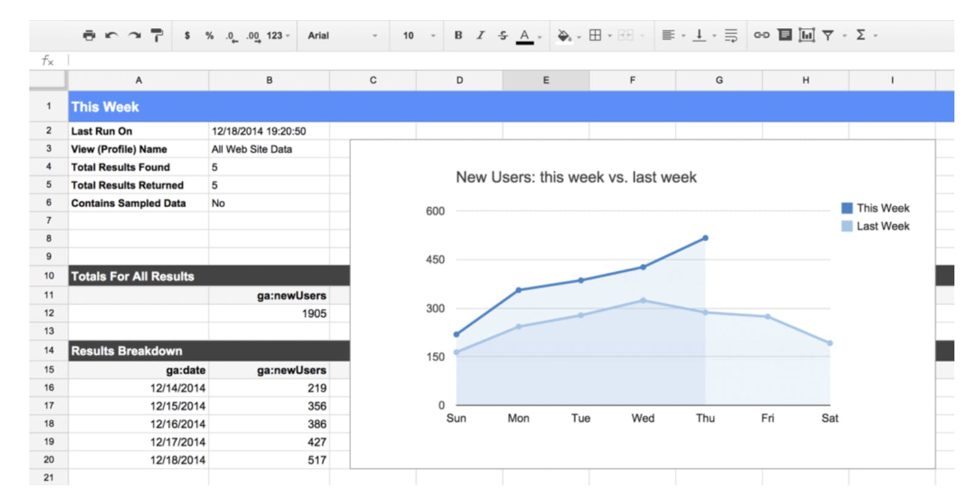This screenshot has height=500, width=980.
Task: Click Last Week's Sat data point
Action: (x=829, y=343)
